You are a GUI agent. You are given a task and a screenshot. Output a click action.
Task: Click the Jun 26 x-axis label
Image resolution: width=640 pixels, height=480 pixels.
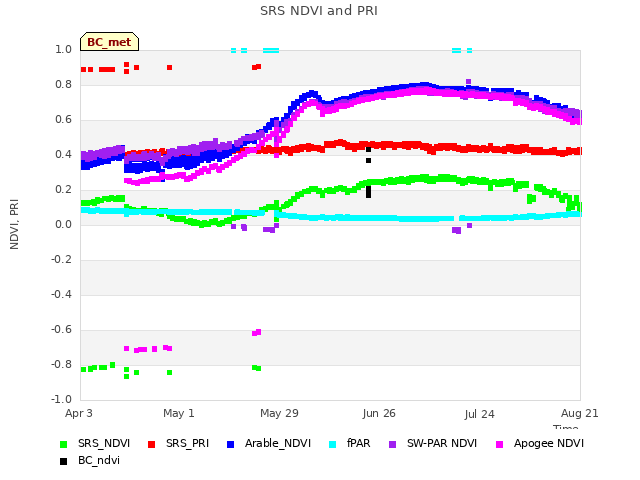[x=379, y=413]
